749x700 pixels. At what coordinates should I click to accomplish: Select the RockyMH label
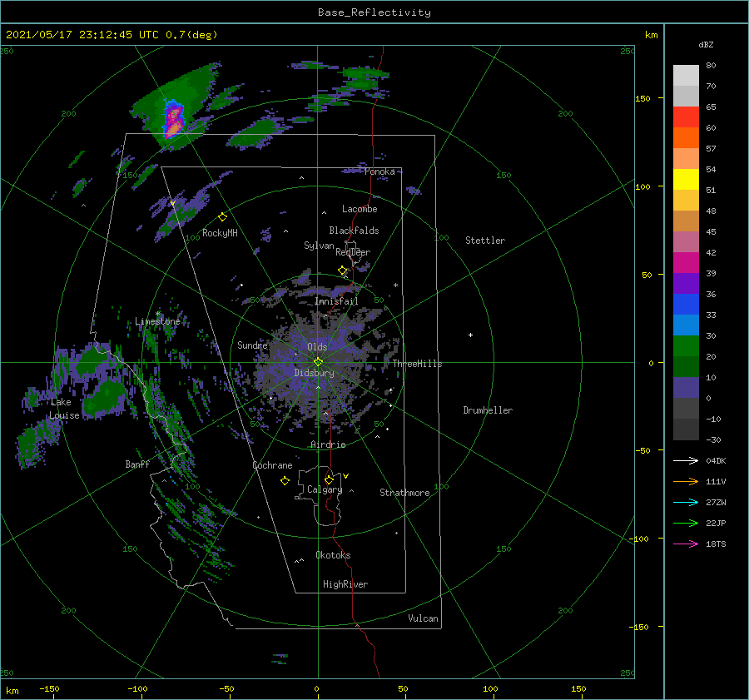220,233
